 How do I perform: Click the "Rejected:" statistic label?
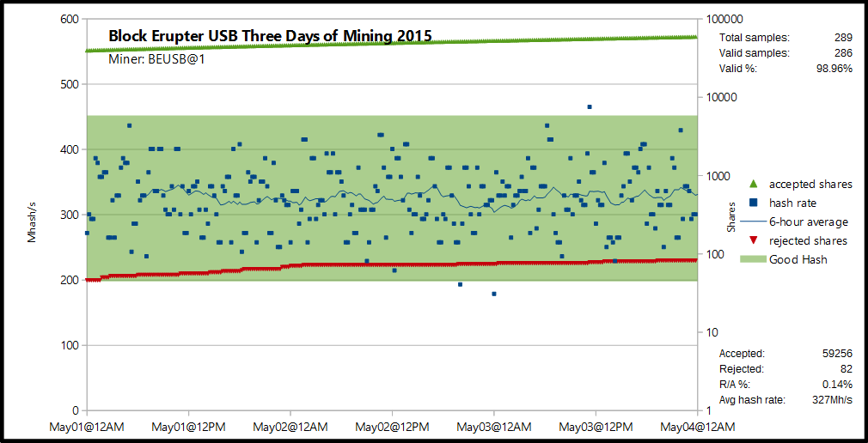tap(741, 369)
